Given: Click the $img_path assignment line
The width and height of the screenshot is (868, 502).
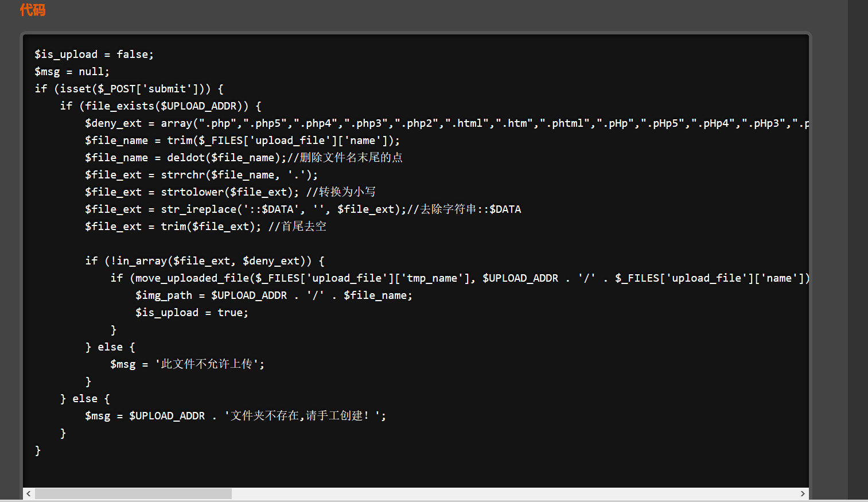Looking at the screenshot, I should pyautogui.click(x=274, y=295).
